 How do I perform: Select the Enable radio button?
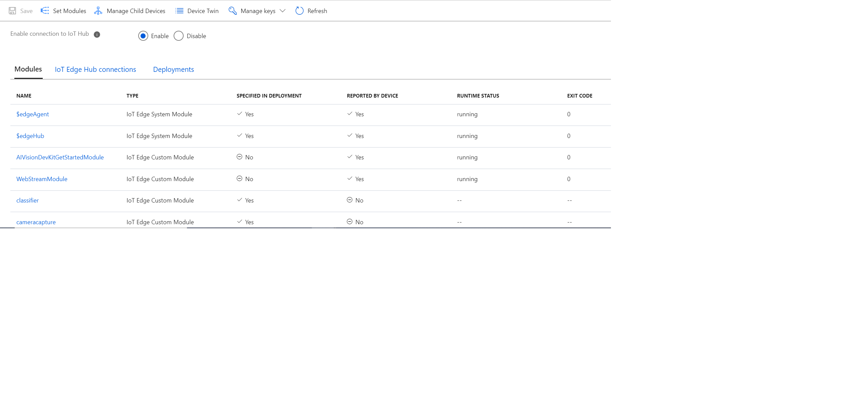pyautogui.click(x=143, y=36)
